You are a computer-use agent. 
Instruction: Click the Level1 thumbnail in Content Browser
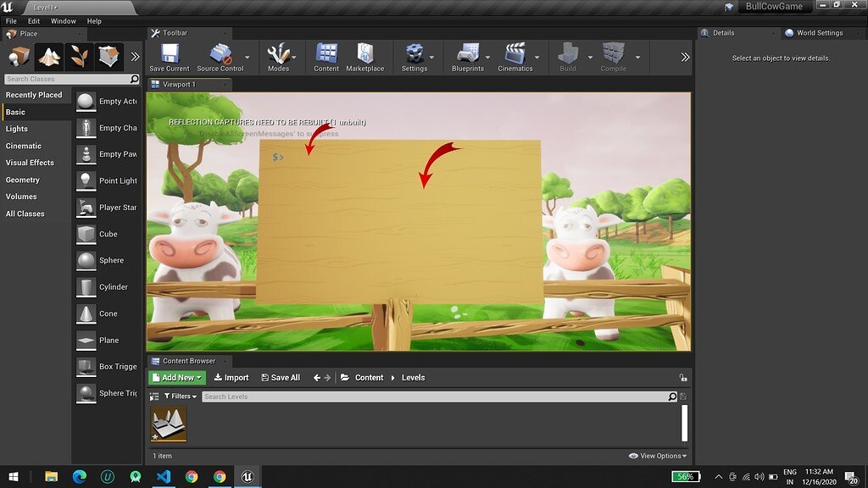pos(168,424)
